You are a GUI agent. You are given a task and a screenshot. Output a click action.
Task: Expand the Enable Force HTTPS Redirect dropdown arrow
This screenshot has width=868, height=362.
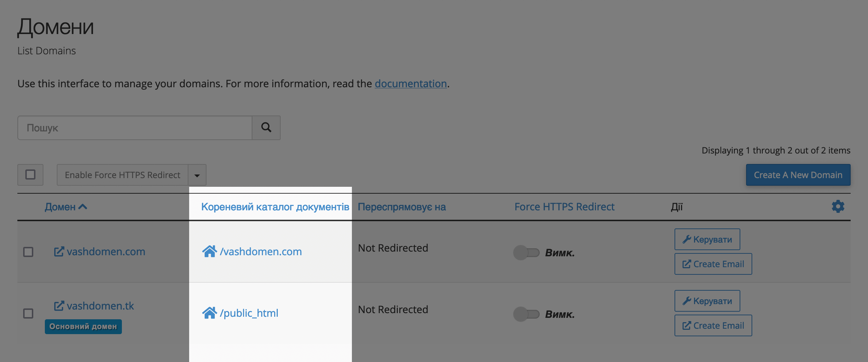pos(197,175)
